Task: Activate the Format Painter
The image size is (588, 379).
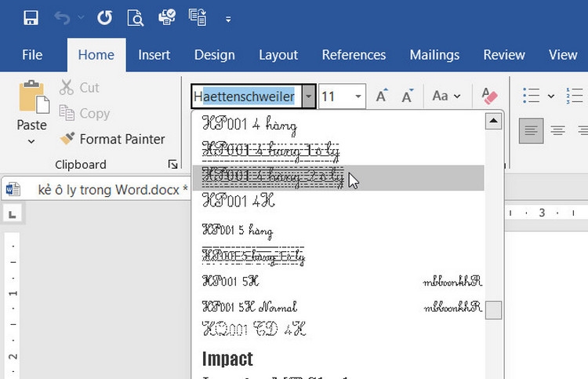Action: pos(112,139)
